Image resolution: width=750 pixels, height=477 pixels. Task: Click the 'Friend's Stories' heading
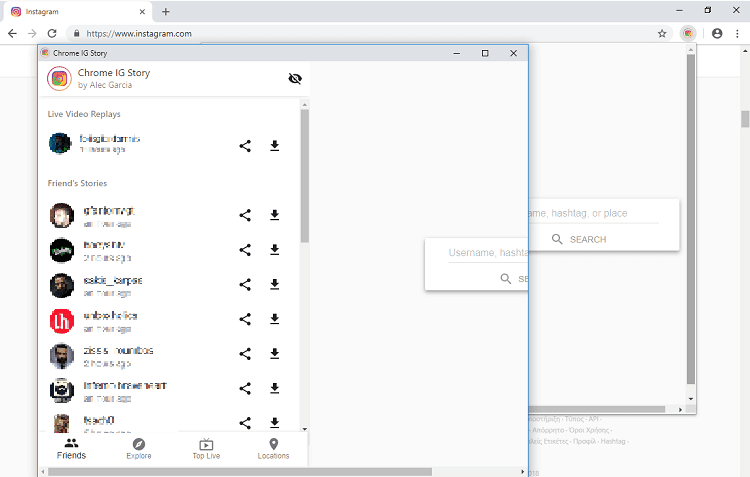point(77,183)
